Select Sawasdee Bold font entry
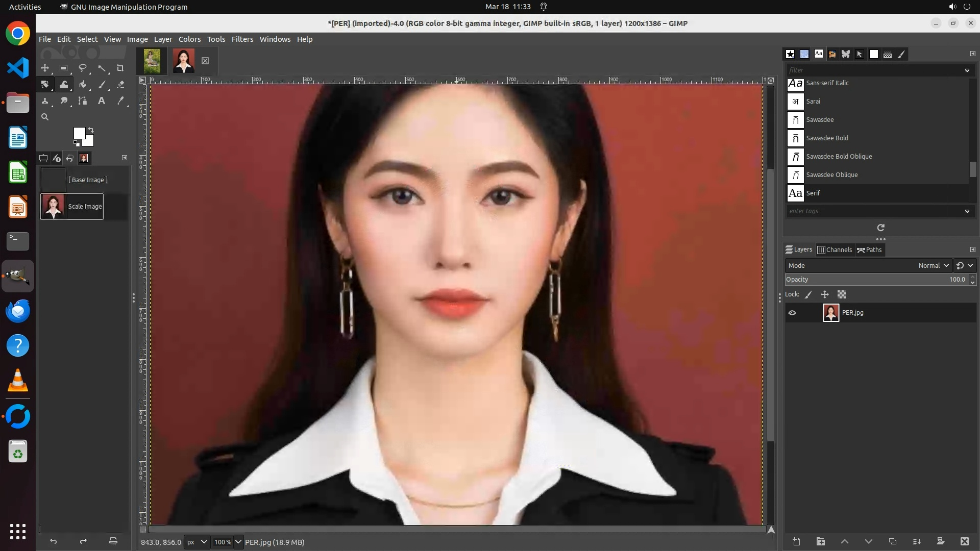 click(827, 138)
